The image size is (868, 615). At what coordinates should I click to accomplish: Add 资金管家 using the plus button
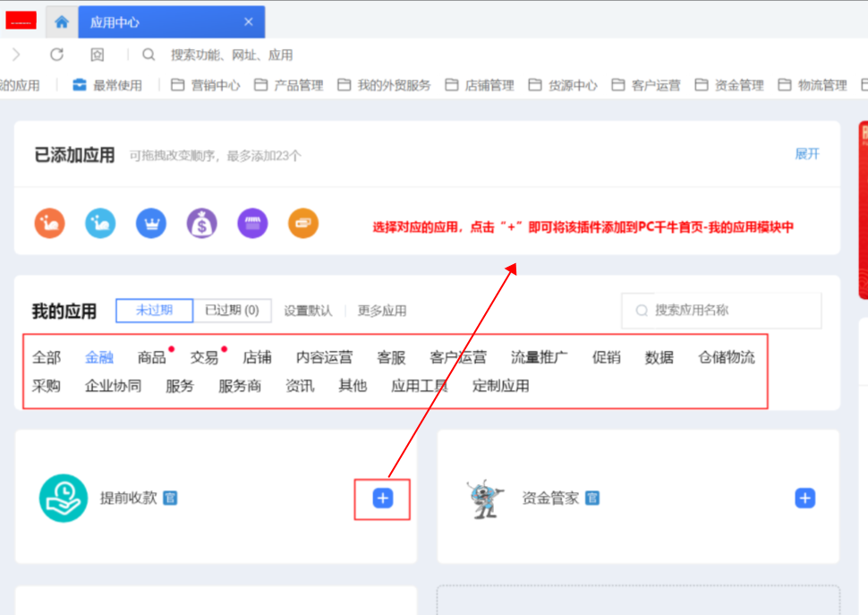pyautogui.click(x=804, y=499)
